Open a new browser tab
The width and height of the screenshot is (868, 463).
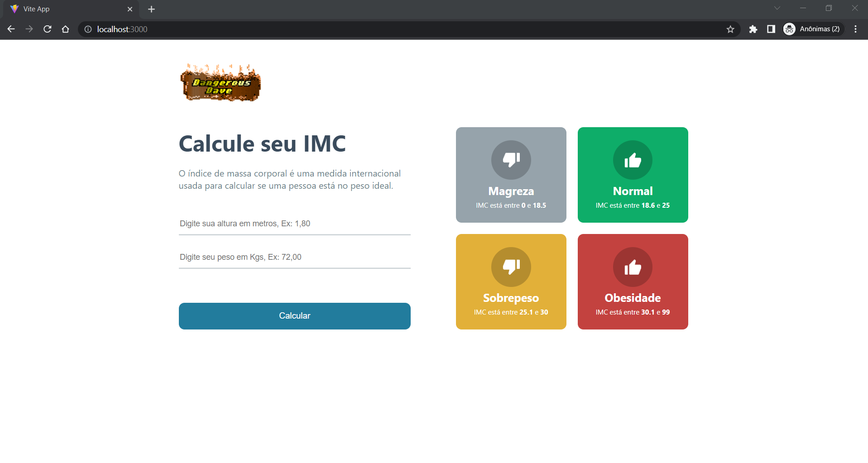(x=151, y=9)
